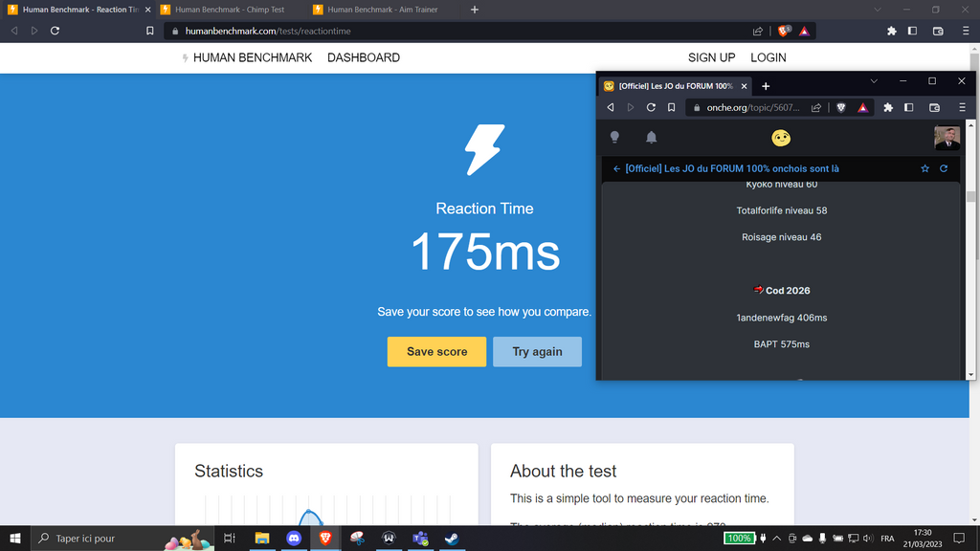Image resolution: width=980 pixels, height=551 pixels.
Task: Open the LOGIN link
Action: point(768,57)
